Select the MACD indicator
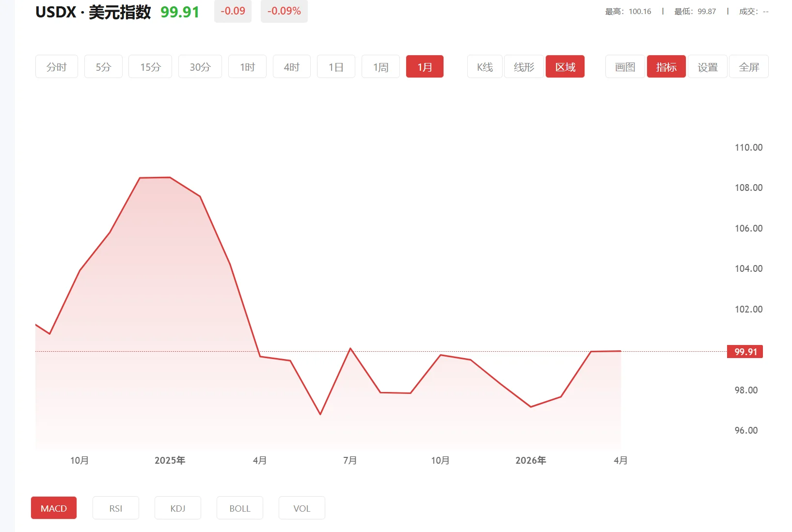This screenshot has width=792, height=532. coord(54,508)
